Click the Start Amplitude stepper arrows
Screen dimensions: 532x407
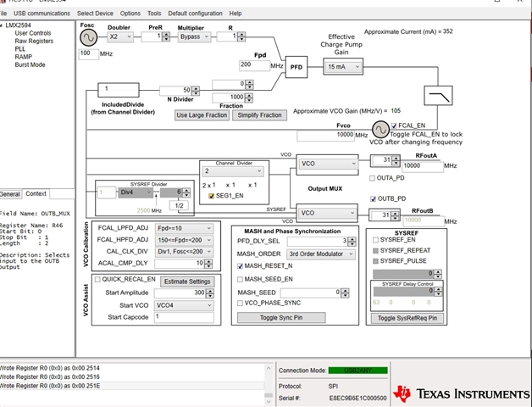(x=210, y=293)
